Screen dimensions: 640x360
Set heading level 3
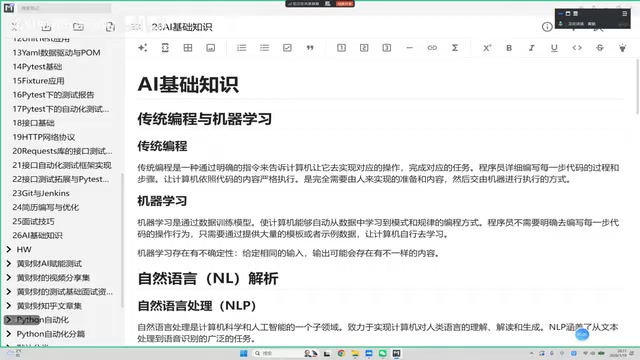click(387, 48)
